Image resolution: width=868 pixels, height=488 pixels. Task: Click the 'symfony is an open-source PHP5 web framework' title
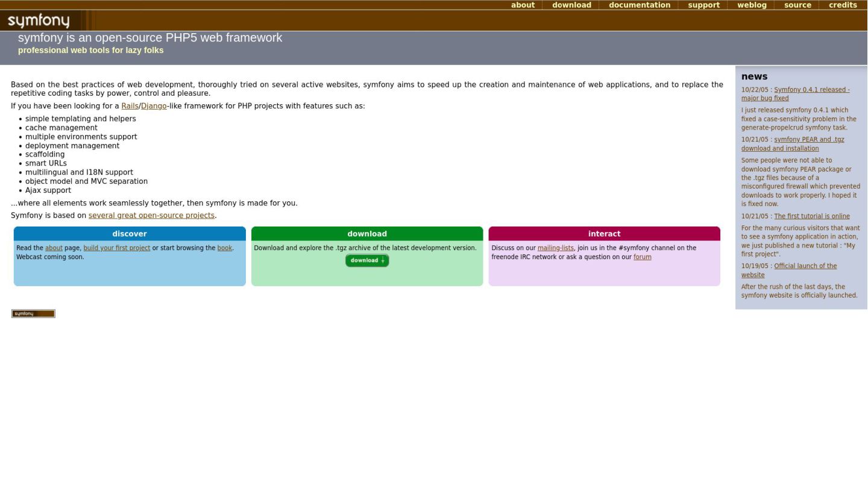tap(150, 37)
